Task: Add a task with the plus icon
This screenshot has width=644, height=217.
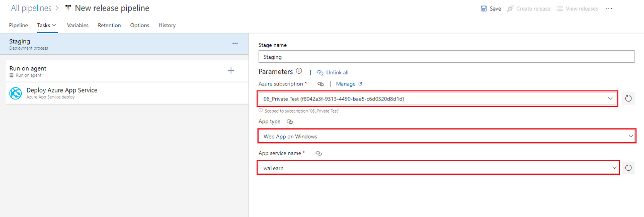Action: point(231,70)
